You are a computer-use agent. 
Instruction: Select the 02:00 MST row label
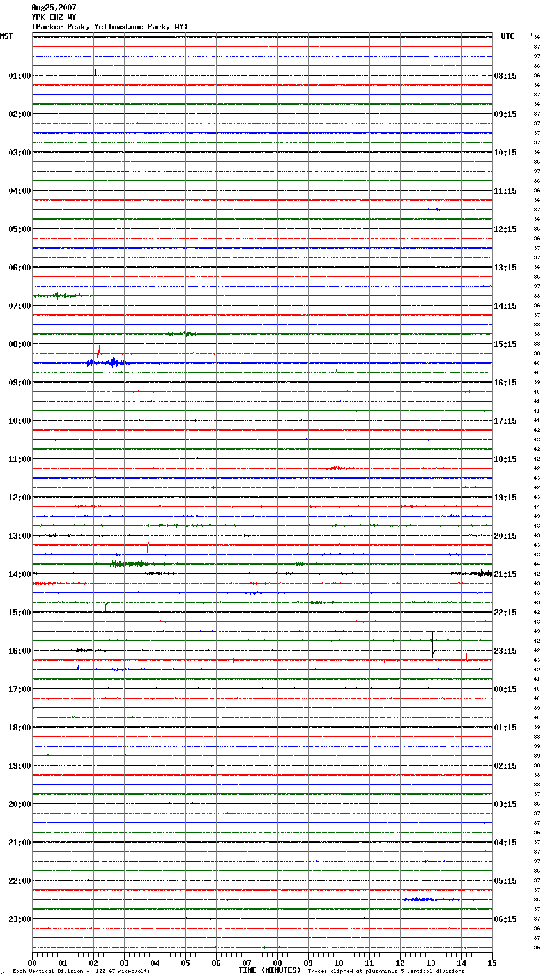click(x=20, y=114)
